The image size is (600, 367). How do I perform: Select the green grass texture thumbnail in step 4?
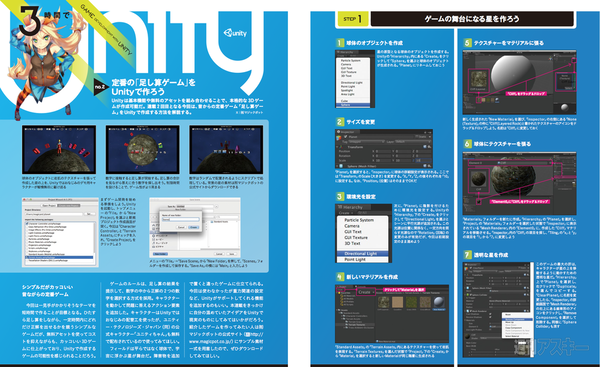(411, 302)
